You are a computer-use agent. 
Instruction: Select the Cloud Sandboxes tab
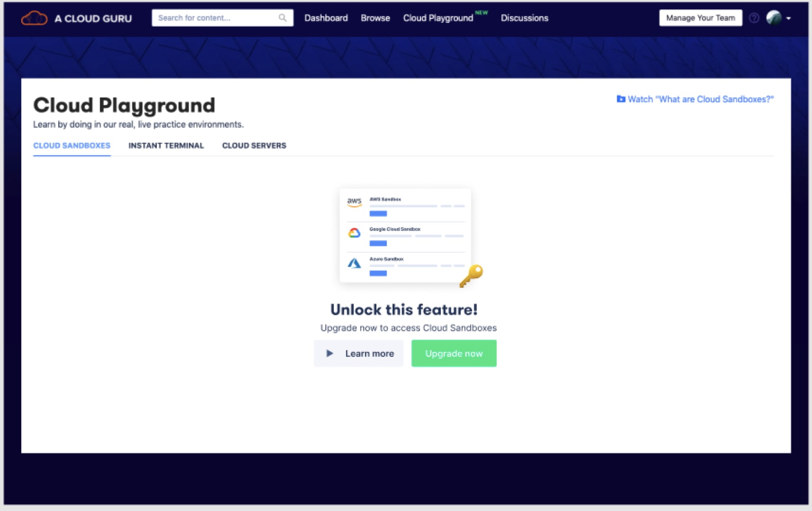pyautogui.click(x=71, y=146)
